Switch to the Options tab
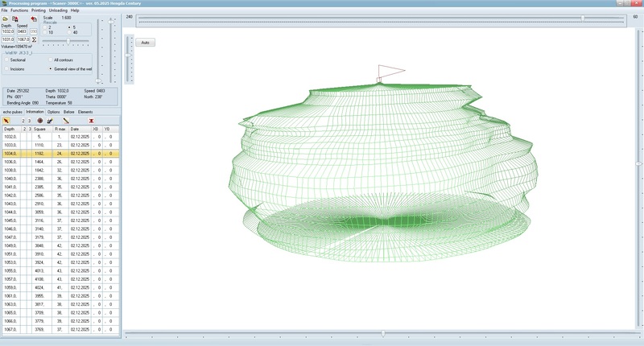Screen dimensions: 644x346 tap(53, 112)
